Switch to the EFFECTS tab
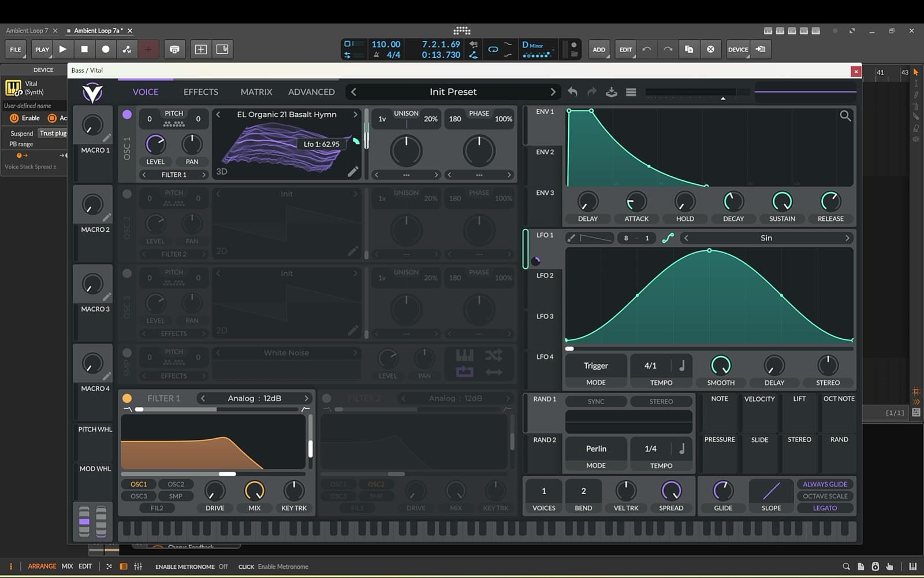 point(201,92)
